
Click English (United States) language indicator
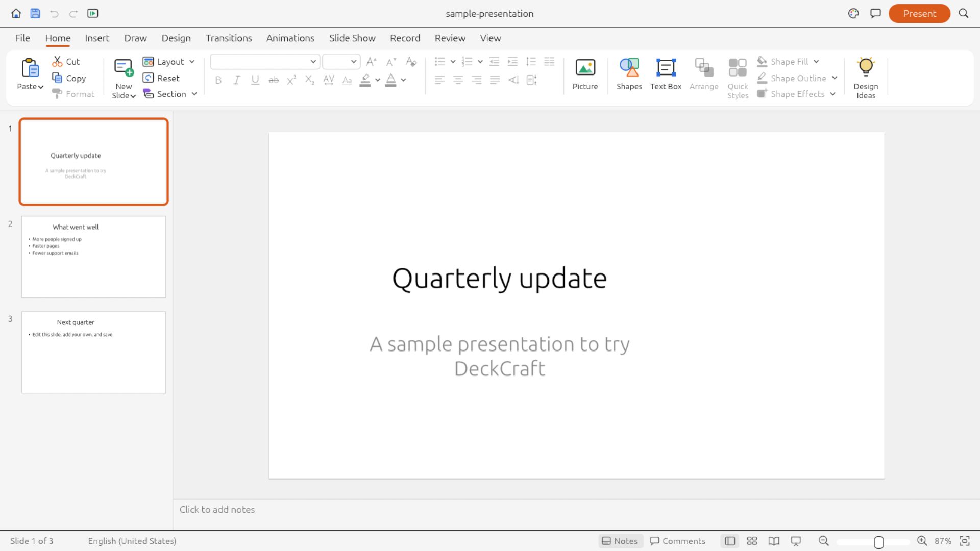132,541
